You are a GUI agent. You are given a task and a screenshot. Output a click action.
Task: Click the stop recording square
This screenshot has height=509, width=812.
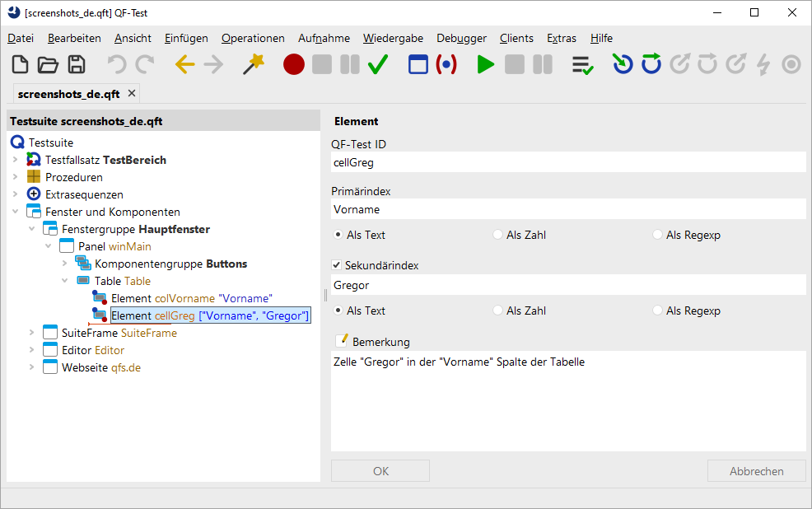tap(322, 65)
